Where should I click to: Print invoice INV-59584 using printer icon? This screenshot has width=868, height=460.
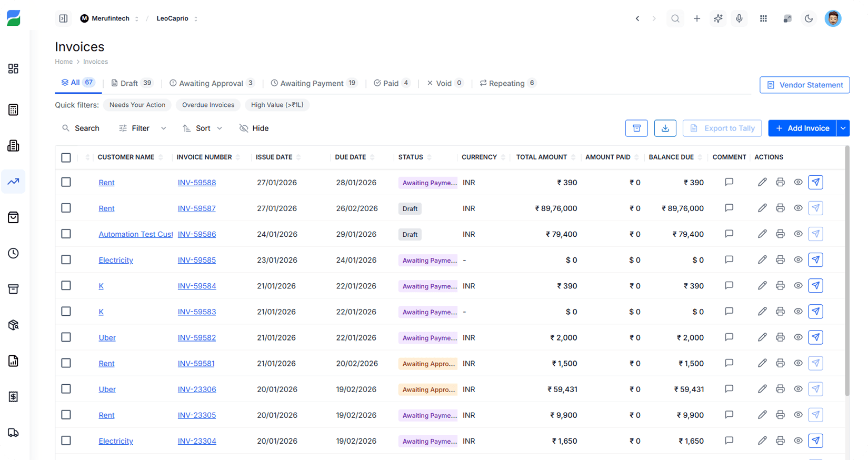tap(780, 286)
